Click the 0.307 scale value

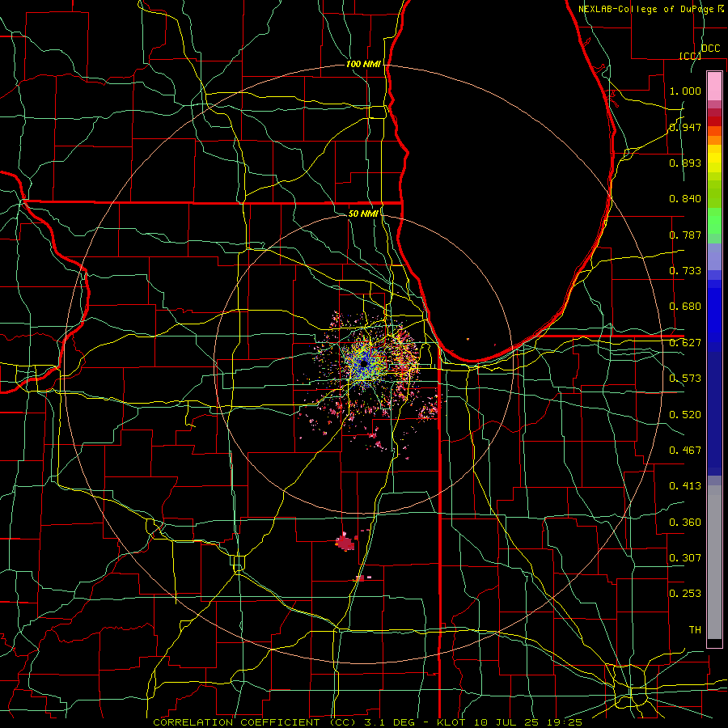tap(685, 558)
